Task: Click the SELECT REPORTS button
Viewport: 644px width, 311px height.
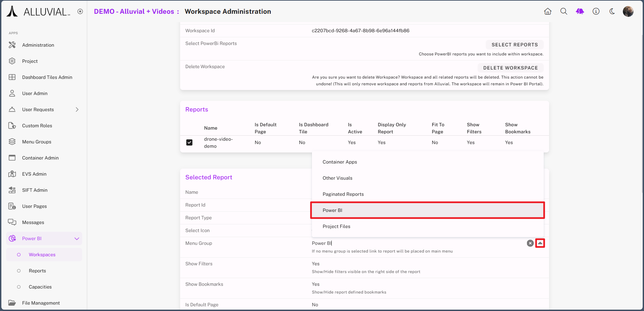Action: coord(515,45)
